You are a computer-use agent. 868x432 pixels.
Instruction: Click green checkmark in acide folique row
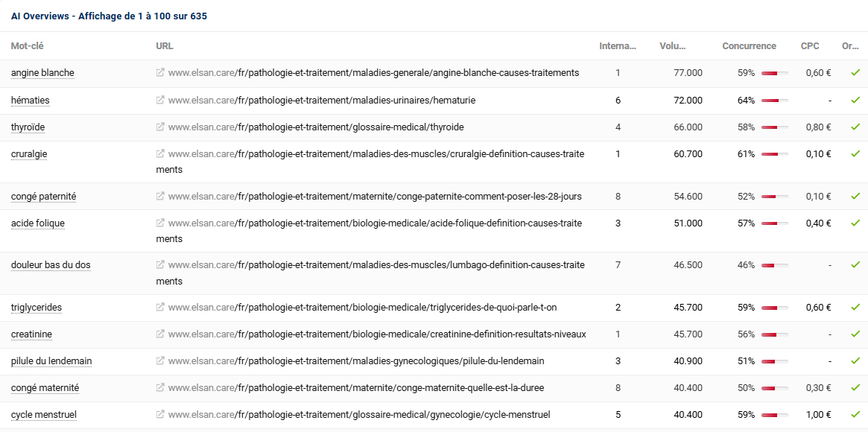tap(855, 223)
